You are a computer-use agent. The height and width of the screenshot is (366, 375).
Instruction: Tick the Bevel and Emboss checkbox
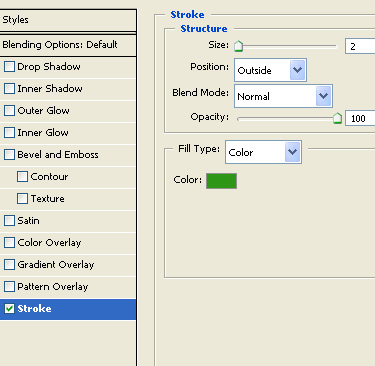coord(9,155)
